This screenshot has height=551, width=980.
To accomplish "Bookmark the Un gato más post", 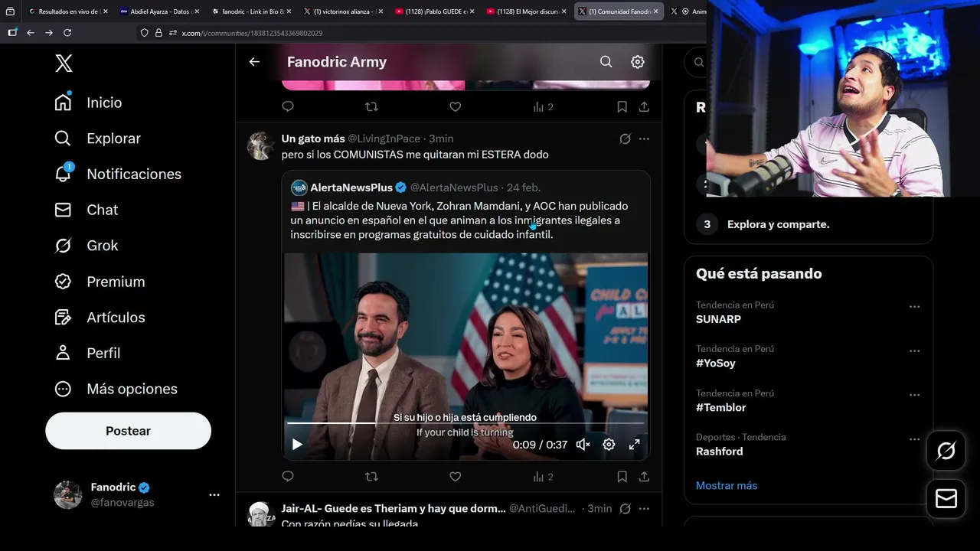I will 622,476.
